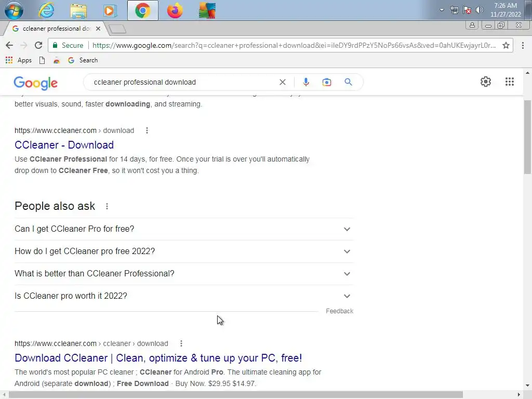Click the vertical scrollbar down arrow
Image resolution: width=532 pixels, height=399 pixels.
[x=527, y=385]
